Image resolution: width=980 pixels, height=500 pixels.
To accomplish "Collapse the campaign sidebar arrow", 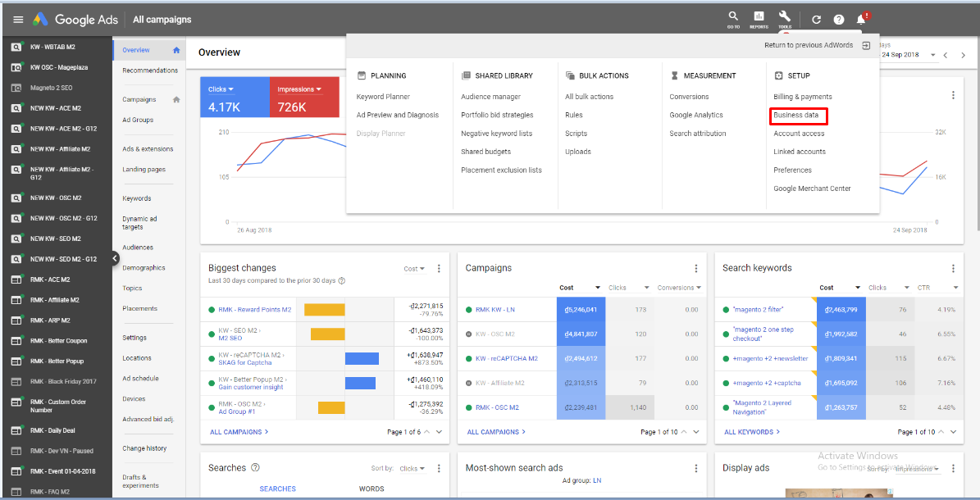I will 115,257.
